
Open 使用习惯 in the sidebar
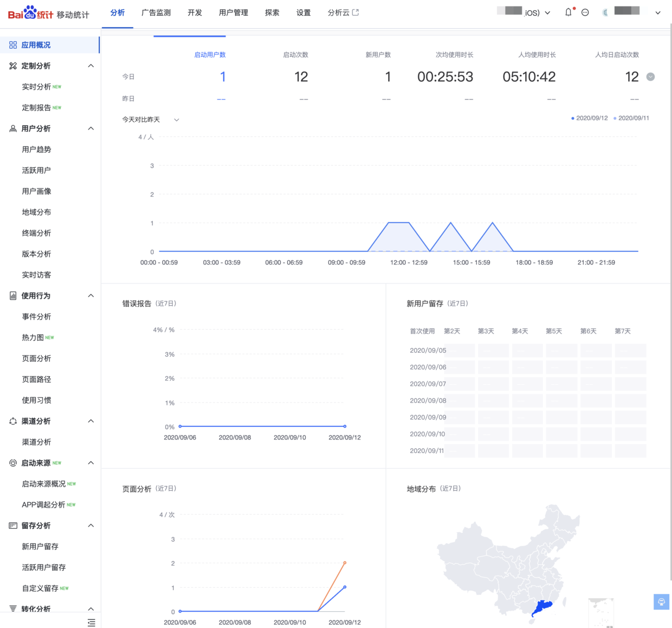point(36,400)
